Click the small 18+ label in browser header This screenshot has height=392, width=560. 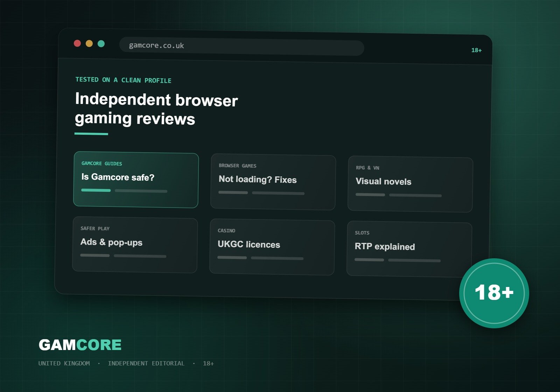[476, 50]
